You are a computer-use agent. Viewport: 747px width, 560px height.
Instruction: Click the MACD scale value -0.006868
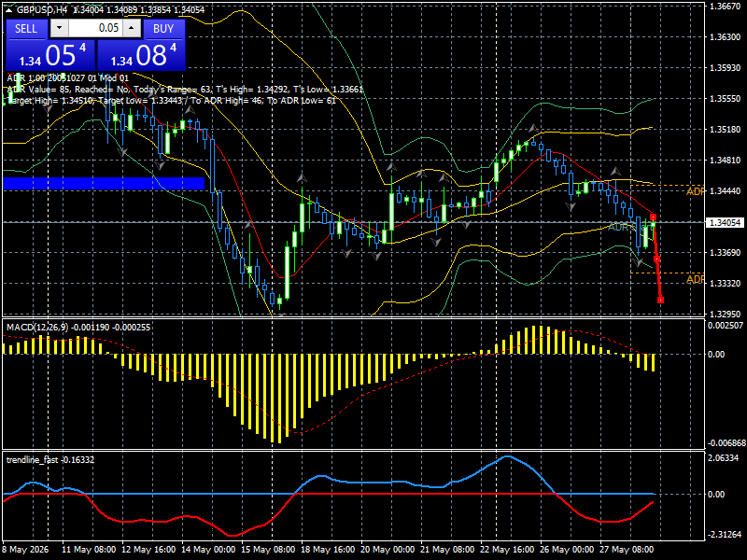pos(726,443)
